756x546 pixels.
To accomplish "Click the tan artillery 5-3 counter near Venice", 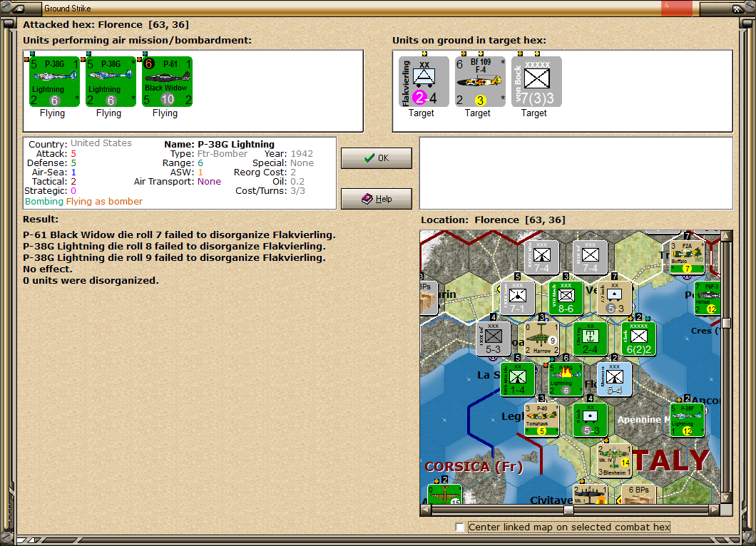I will pyautogui.click(x=615, y=298).
